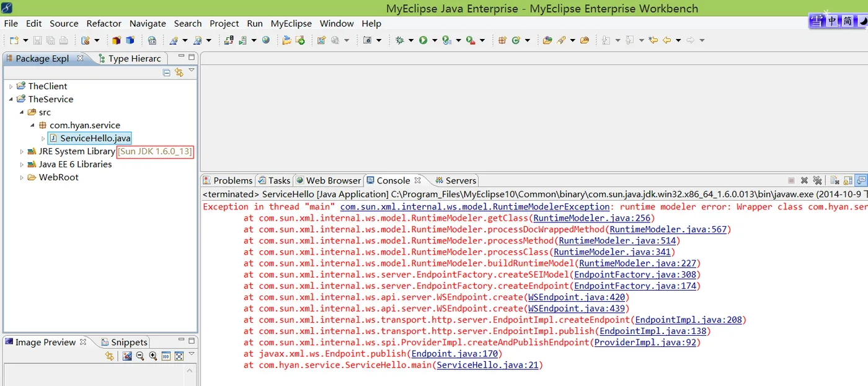Screen dimensions: 868x386
Task: Close the Package Explorer view tab
Action: coord(81,58)
